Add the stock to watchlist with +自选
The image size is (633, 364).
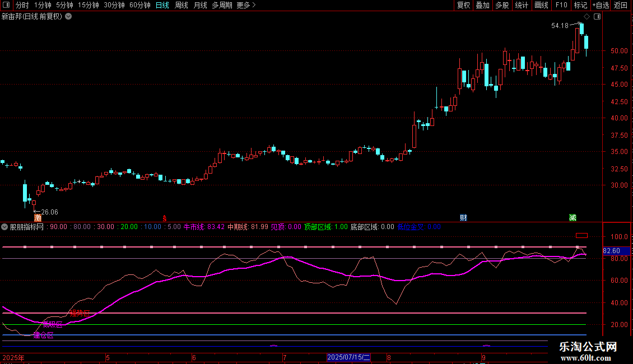601,6
